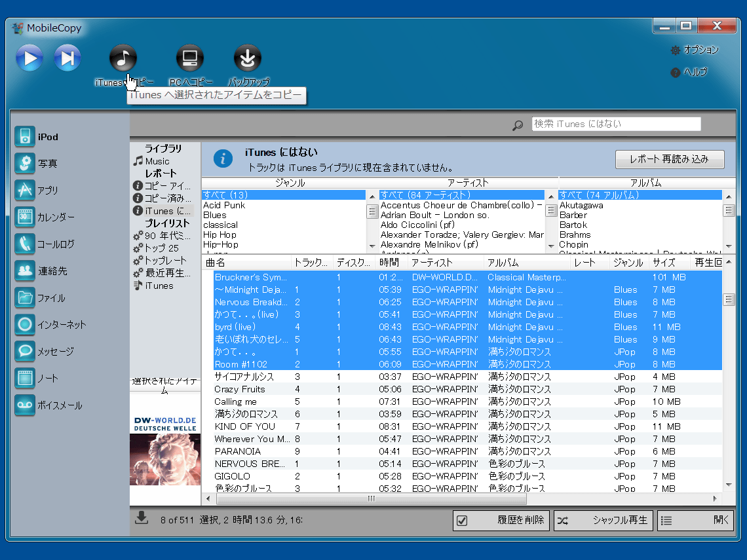Open ボイスメール voicemail section in sidebar
The image size is (747, 560).
pyautogui.click(x=48, y=405)
